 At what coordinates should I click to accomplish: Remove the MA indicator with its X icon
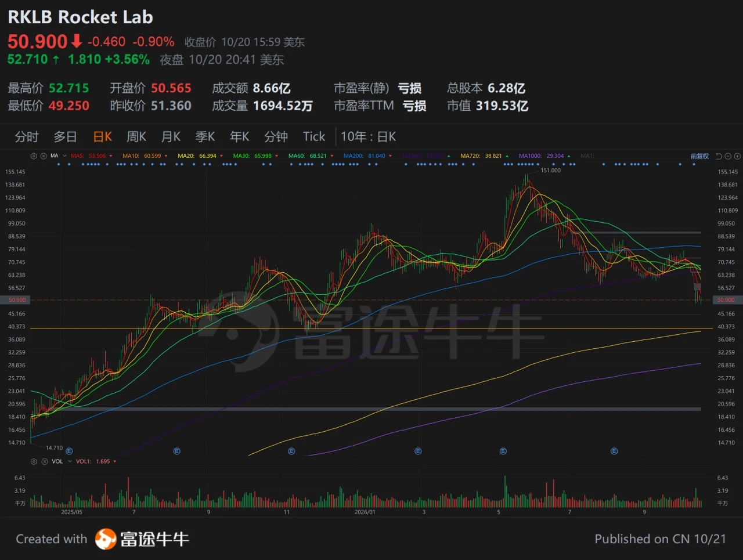tap(44, 156)
